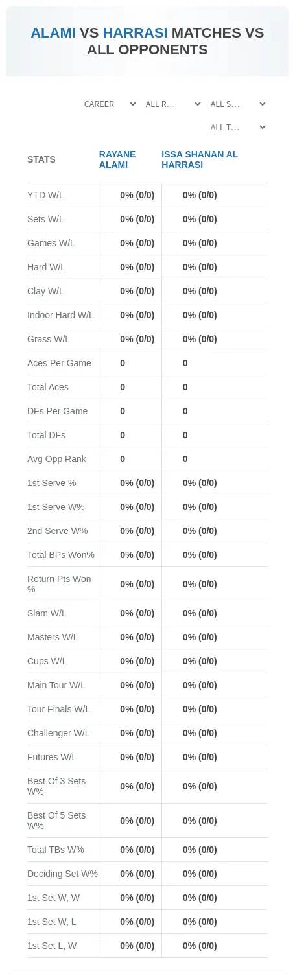Image resolution: width=295 pixels, height=980 pixels.
Task: Open Rayane Alami's player profile link
Action: (x=117, y=159)
